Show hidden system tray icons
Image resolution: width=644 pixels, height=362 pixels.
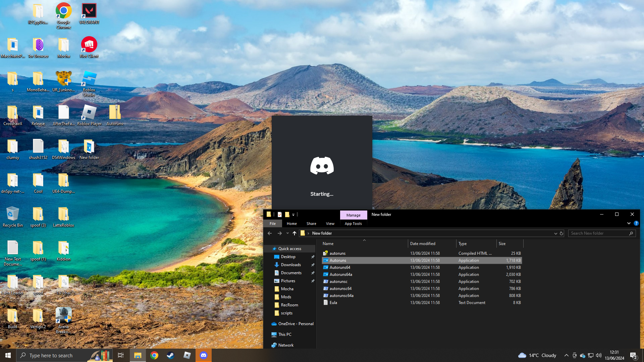566,355
